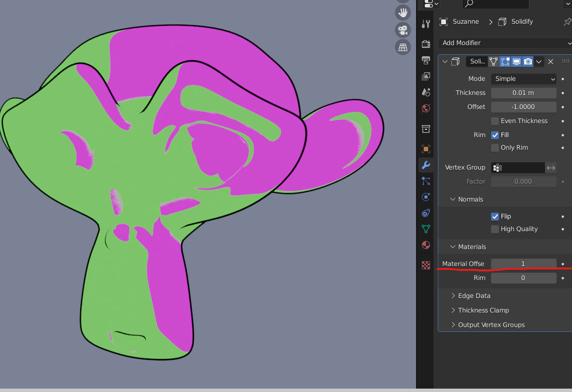Click the animate dot beside Offset

click(x=563, y=107)
